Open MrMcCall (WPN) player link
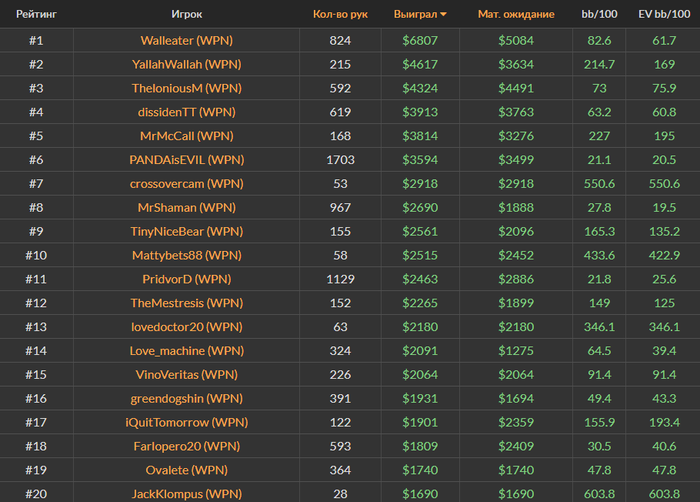Viewport: 700px width, 502px height. click(186, 136)
